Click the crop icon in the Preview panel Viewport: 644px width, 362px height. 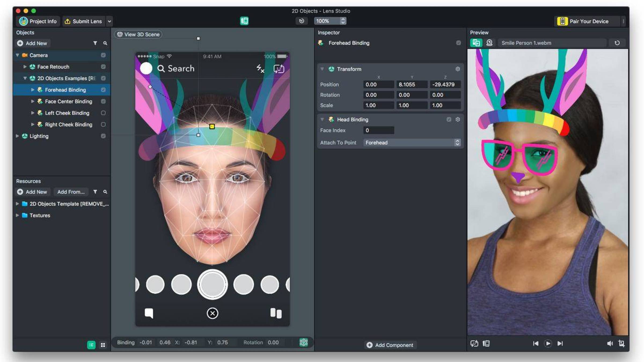[x=621, y=343]
